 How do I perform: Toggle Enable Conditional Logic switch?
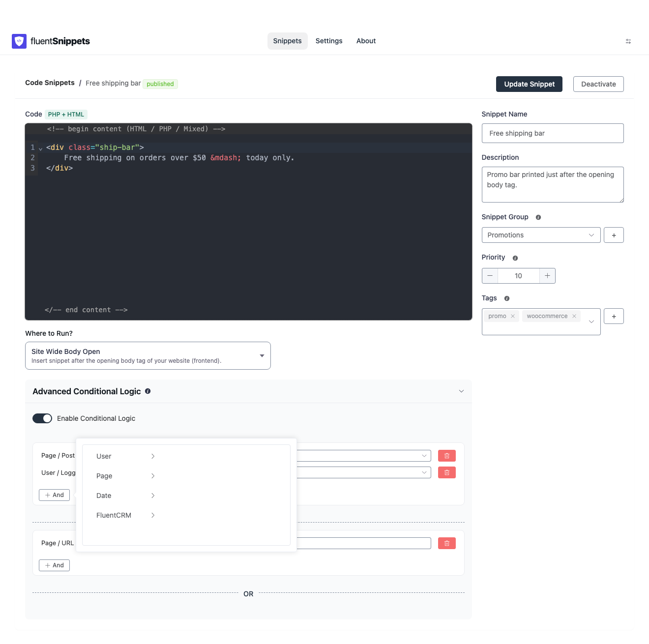coord(42,418)
